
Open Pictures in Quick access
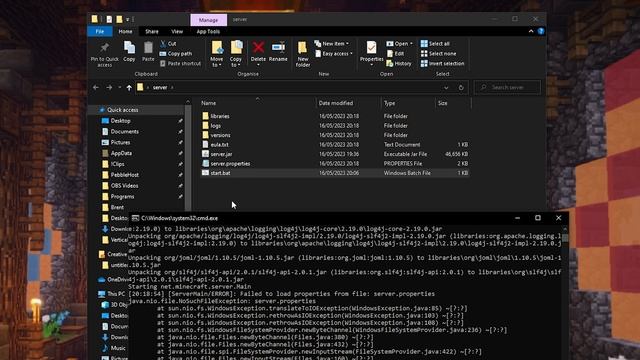[x=120, y=142]
